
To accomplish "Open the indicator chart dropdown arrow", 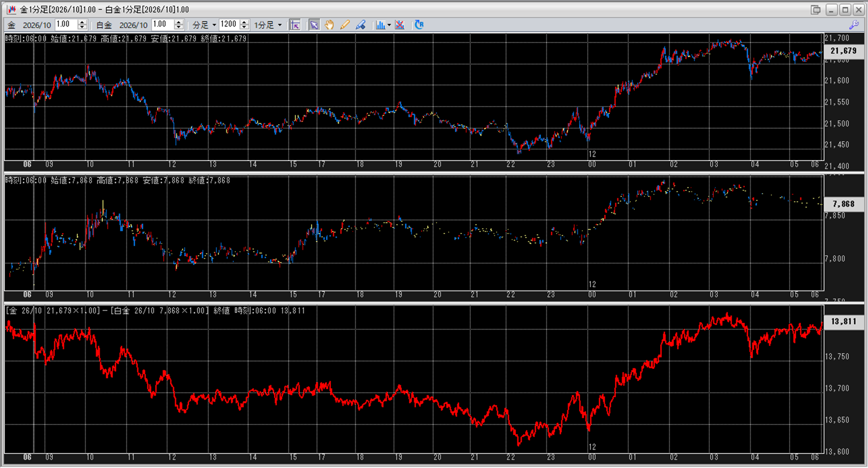I will pos(389,25).
